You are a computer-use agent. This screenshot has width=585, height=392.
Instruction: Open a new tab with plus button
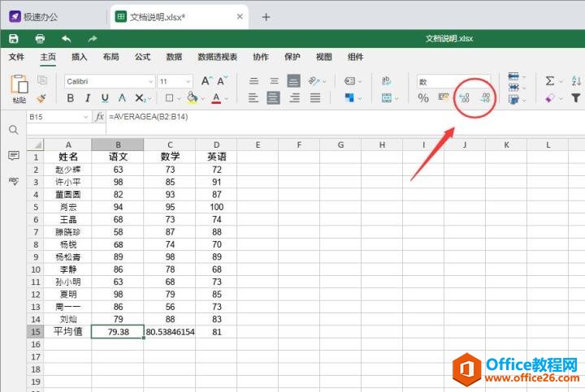[x=266, y=17]
